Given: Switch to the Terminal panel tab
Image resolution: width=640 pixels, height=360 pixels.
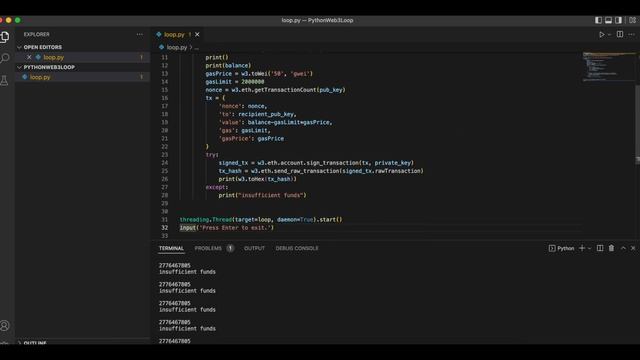Looking at the screenshot, I should (x=171, y=248).
